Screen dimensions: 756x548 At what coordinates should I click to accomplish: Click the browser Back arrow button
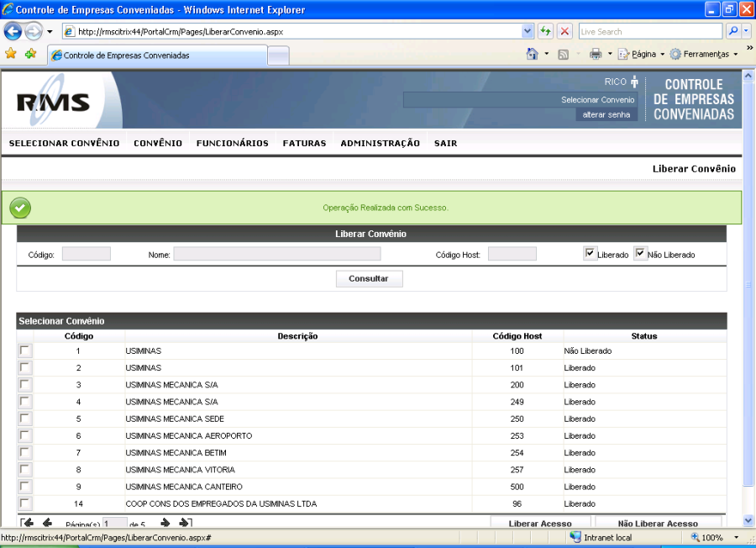tap(13, 32)
